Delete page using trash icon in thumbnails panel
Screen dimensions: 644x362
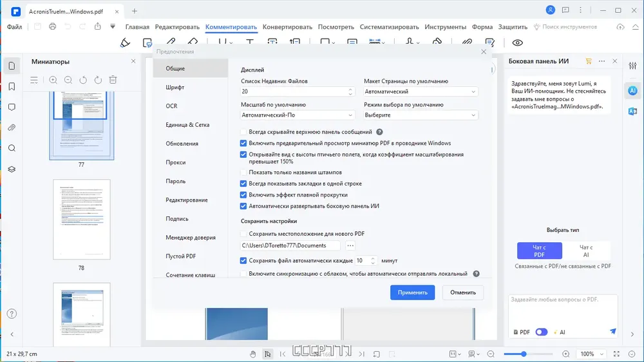[113, 80]
